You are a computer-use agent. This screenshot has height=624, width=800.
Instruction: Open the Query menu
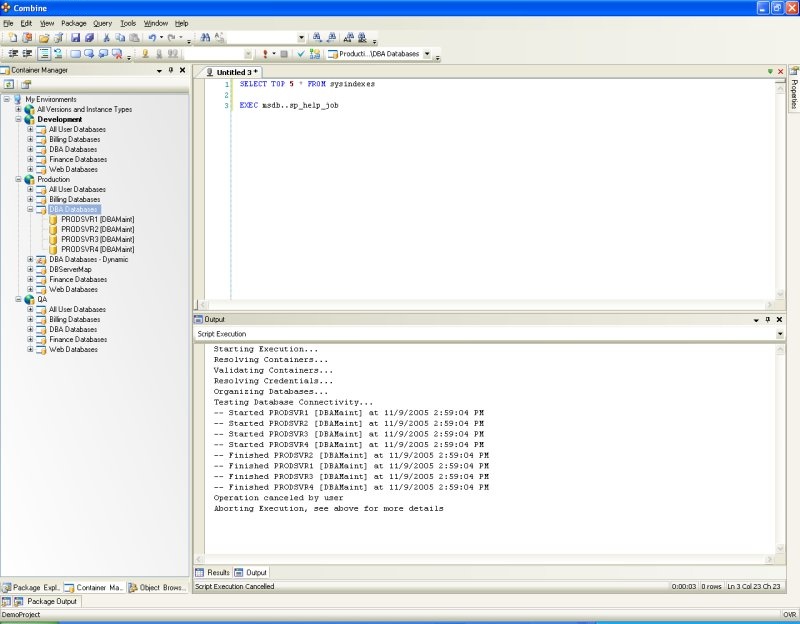click(x=102, y=22)
